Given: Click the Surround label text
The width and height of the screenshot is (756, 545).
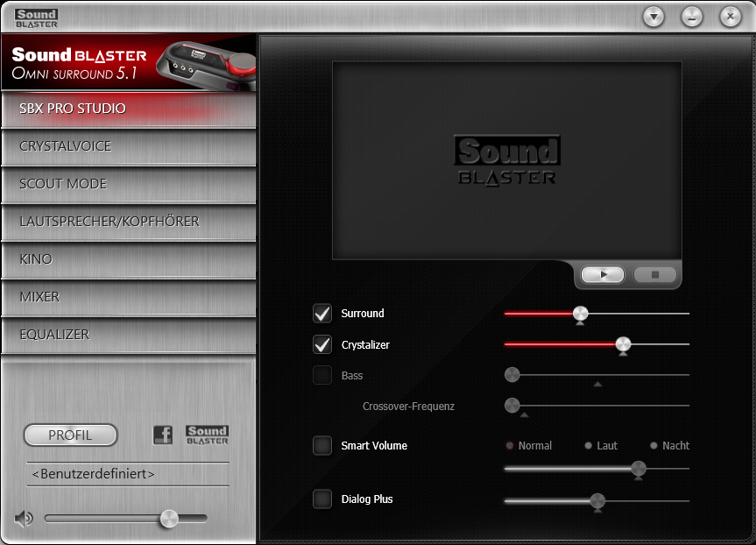Looking at the screenshot, I should tap(363, 314).
